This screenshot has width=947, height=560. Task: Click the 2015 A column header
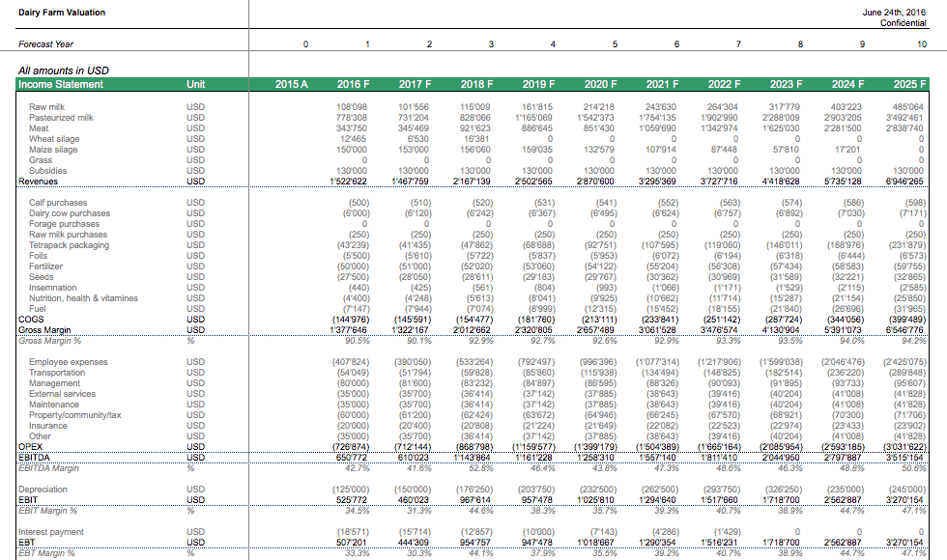[x=291, y=85]
